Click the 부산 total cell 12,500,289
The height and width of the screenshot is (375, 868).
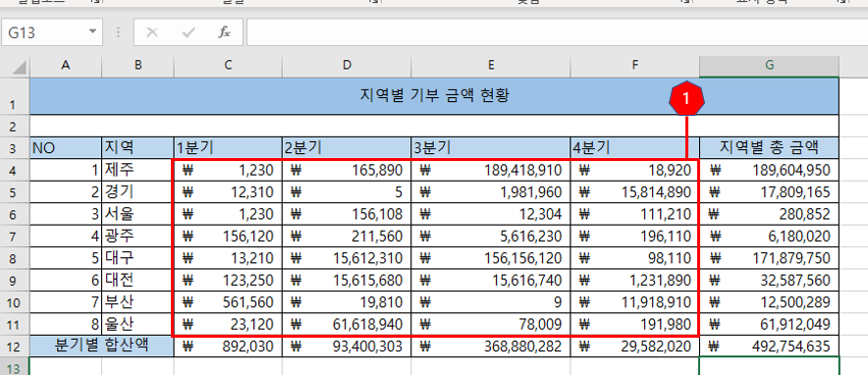(x=770, y=302)
